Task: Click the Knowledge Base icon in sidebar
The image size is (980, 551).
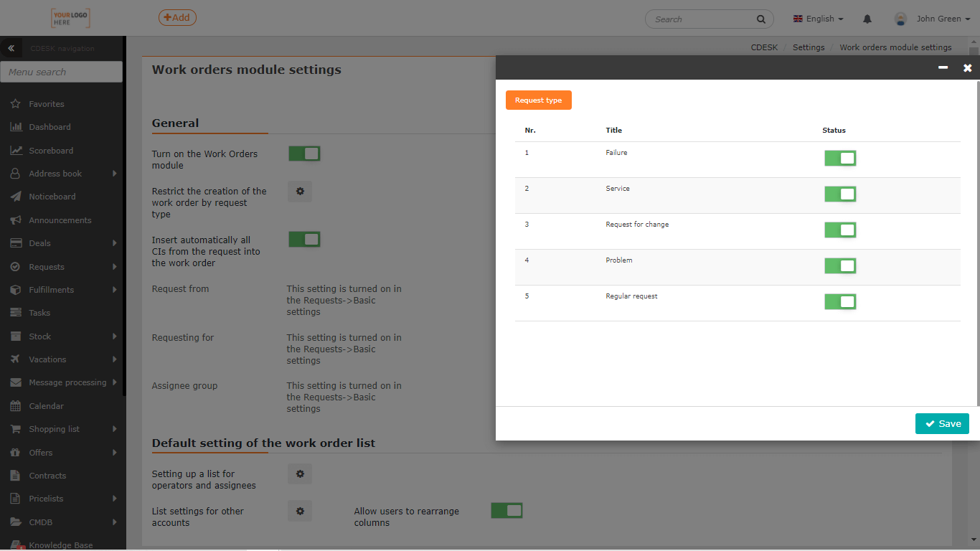Action: point(15,545)
